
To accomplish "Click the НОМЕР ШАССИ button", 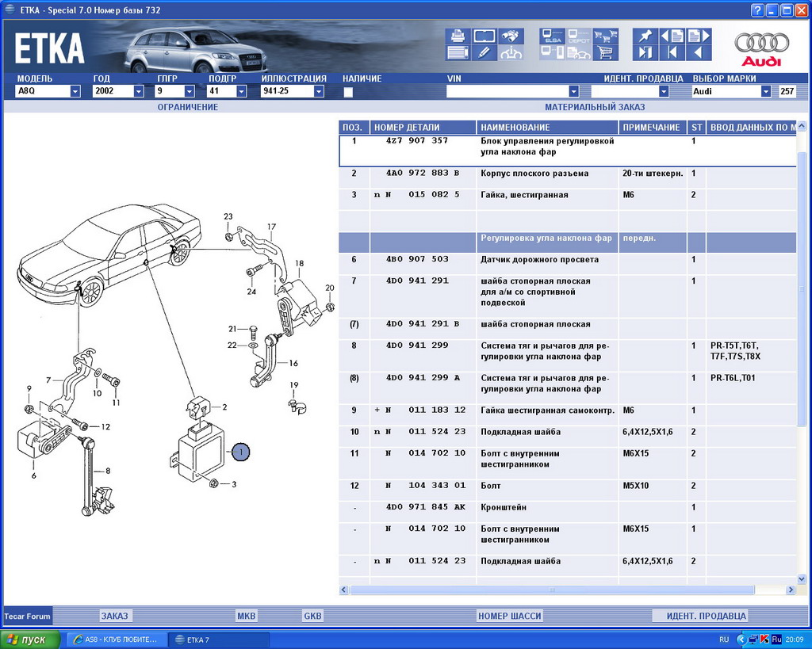I will coord(509,616).
